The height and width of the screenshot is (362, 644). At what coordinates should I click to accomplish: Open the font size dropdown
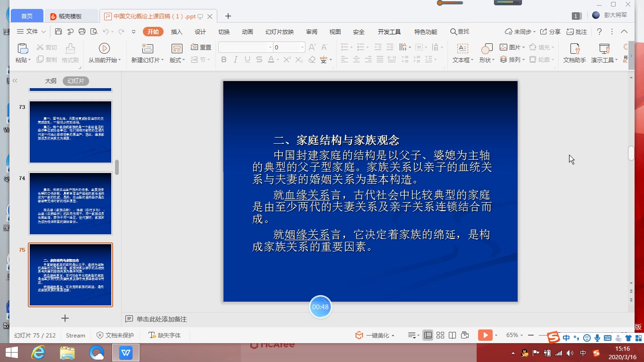(302, 47)
